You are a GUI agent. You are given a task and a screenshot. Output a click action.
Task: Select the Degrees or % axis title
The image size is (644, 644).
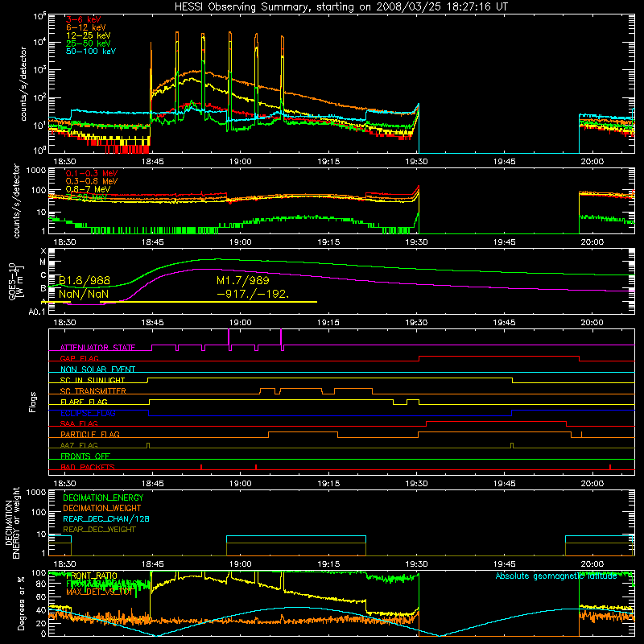pyautogui.click(x=21, y=604)
